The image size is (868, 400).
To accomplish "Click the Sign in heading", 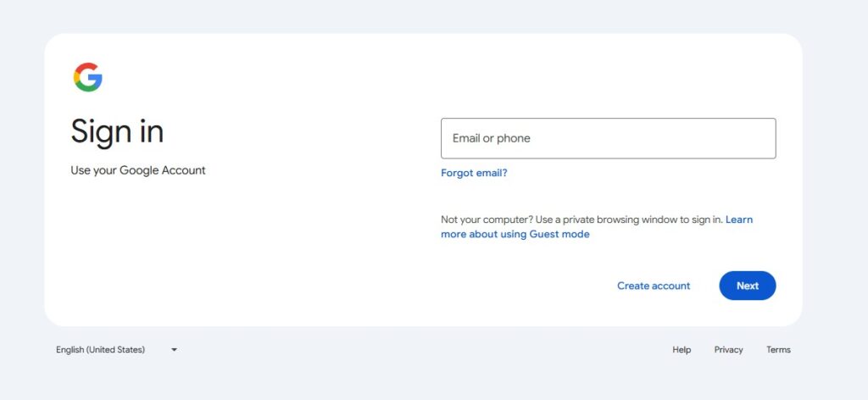I will [117, 131].
